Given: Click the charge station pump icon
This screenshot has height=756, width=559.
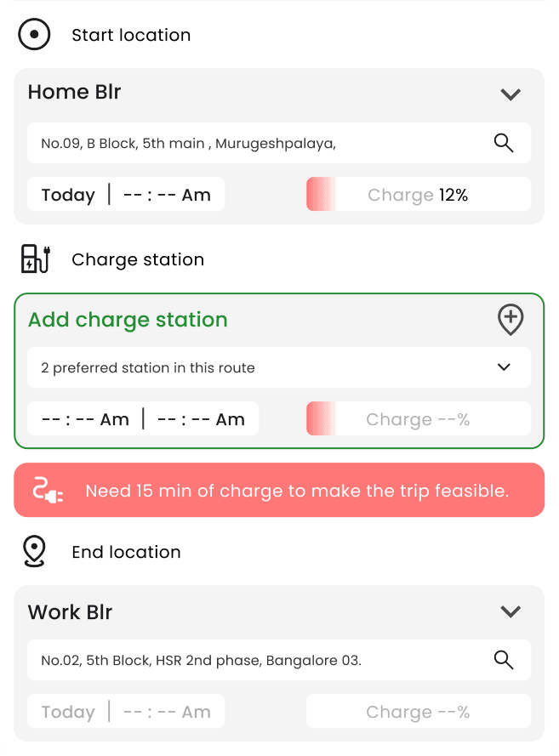Looking at the screenshot, I should 36,259.
